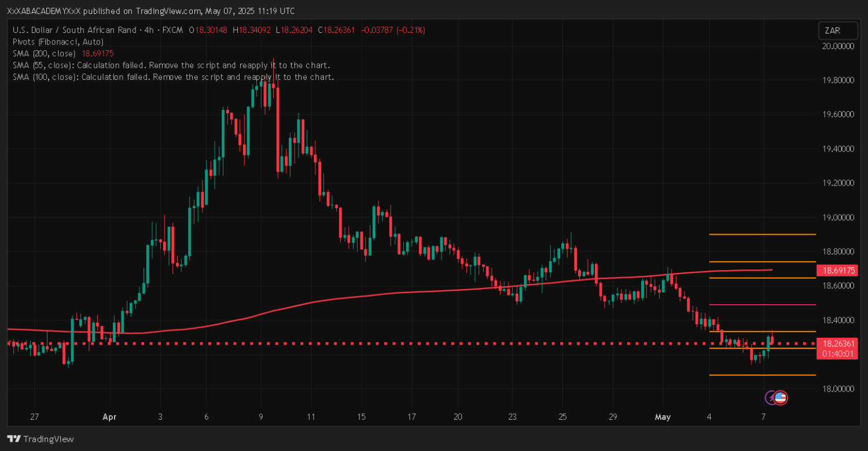Click the SMA (55, close) calculation failed message
The image size is (868, 451).
(x=171, y=65)
